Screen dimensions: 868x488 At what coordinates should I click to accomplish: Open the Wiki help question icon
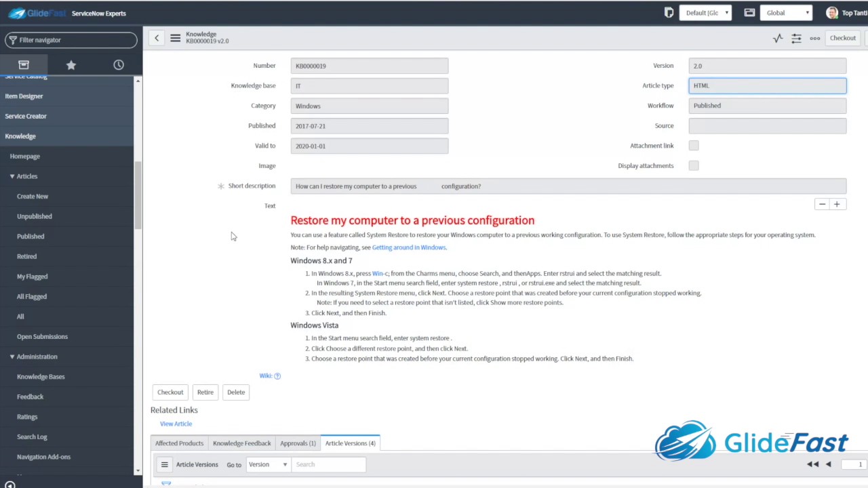[x=277, y=375]
